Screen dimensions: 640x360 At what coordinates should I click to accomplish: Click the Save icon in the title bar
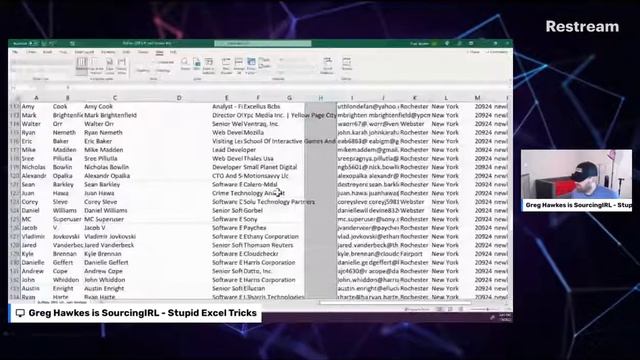pyautogui.click(x=44, y=43)
